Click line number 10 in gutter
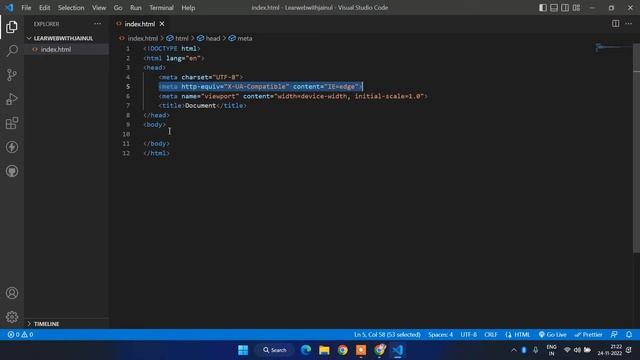640x360 pixels. (x=127, y=134)
